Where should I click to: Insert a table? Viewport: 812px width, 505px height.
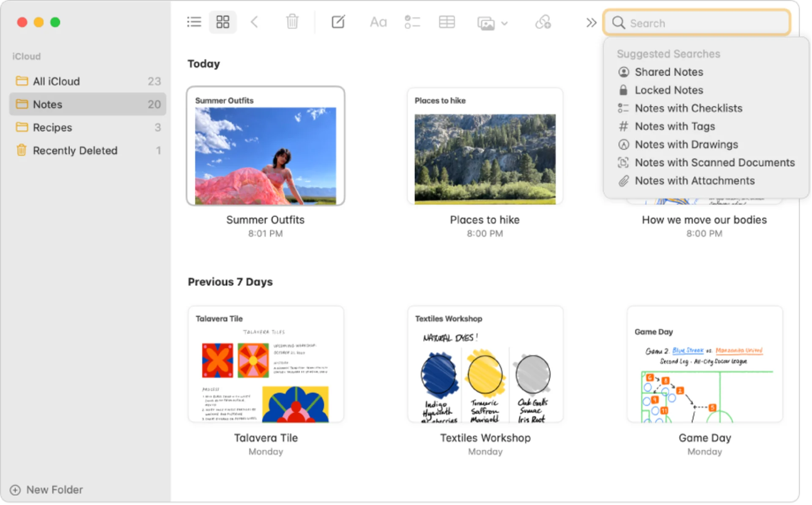pos(447,22)
